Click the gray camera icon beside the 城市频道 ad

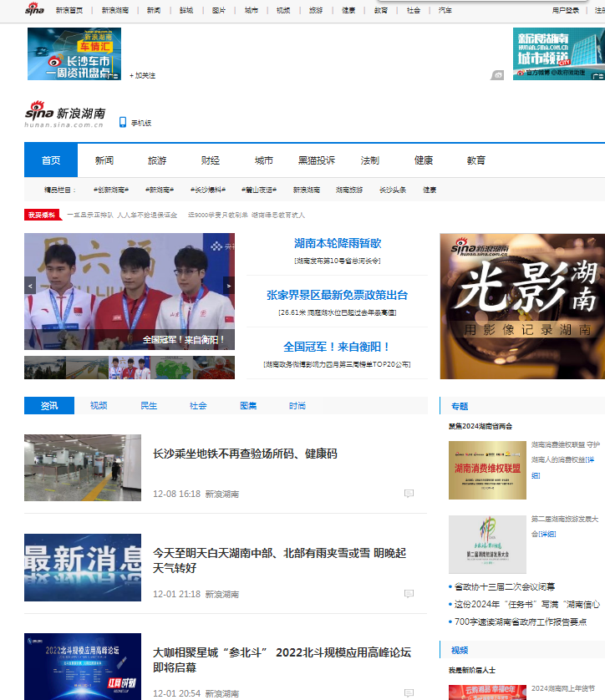tap(497, 75)
